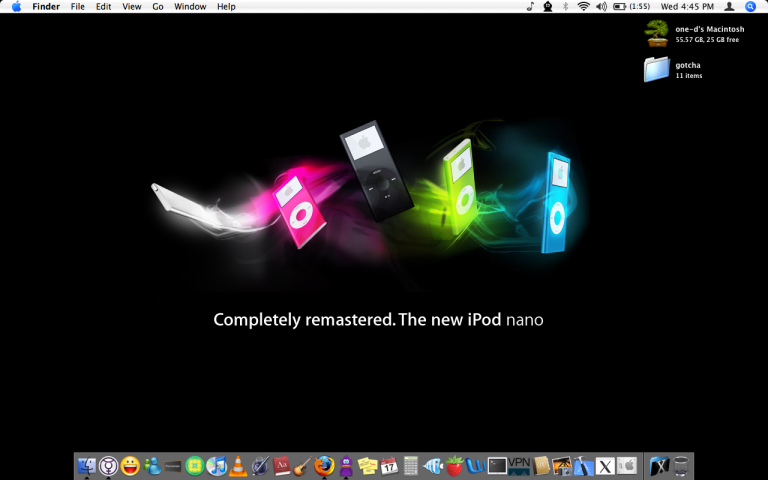Open the Help menu
Screen dimensions: 768x480
[226, 6]
